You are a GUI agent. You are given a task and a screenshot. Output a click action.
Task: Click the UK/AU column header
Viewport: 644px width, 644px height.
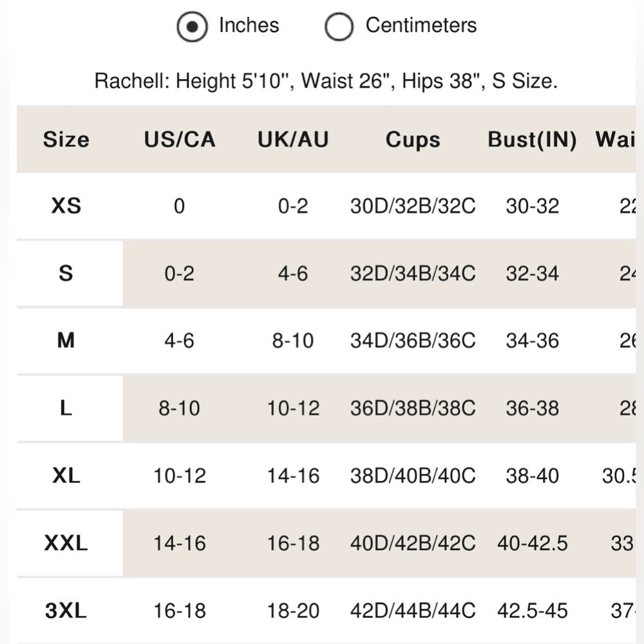(293, 139)
